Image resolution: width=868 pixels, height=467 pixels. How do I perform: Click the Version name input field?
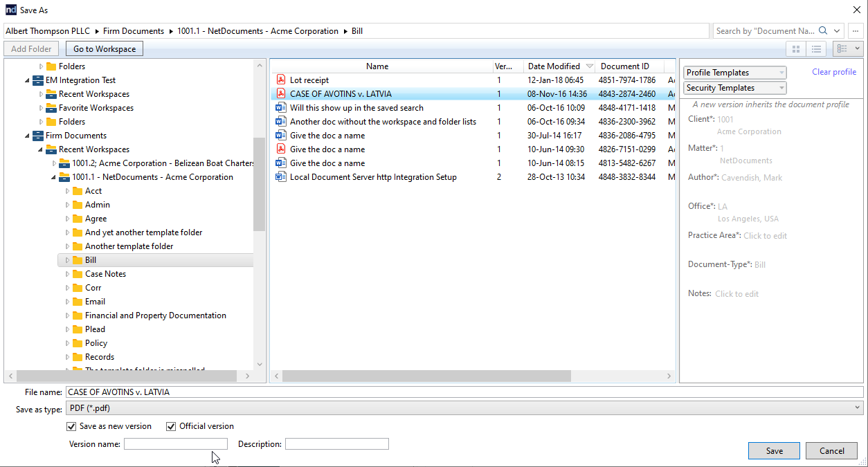(176, 444)
